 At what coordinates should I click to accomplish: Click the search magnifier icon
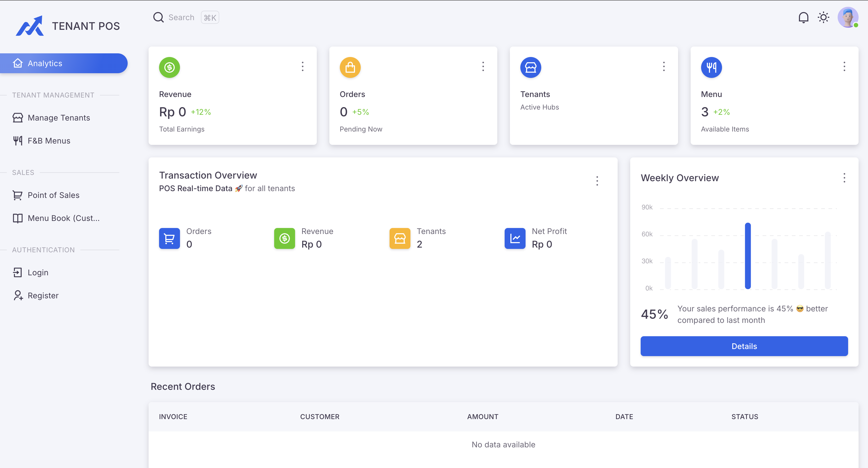point(158,17)
